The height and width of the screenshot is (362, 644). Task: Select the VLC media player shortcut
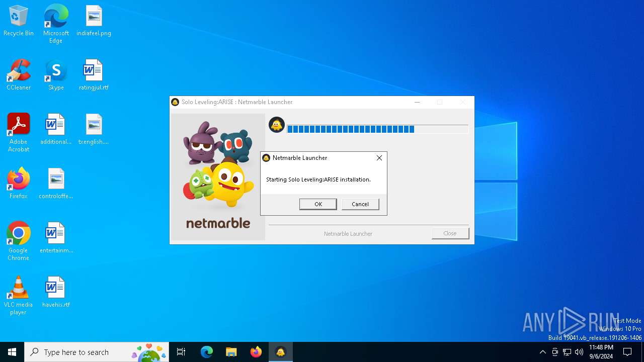19,296
